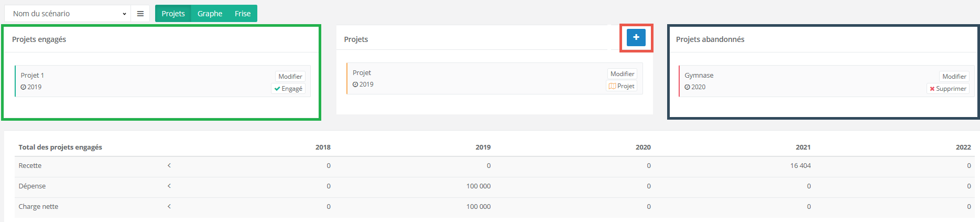The width and height of the screenshot is (980, 222).
Task: Switch to the Graphe tab
Action: [x=210, y=14]
